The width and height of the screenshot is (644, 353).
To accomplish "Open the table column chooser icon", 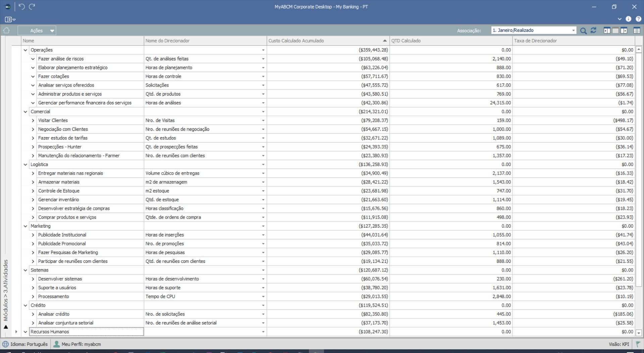I will click(x=637, y=31).
